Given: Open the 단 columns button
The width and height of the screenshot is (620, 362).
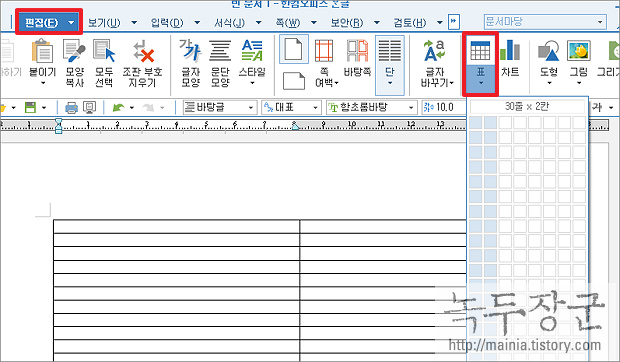Looking at the screenshot, I should click(x=390, y=65).
